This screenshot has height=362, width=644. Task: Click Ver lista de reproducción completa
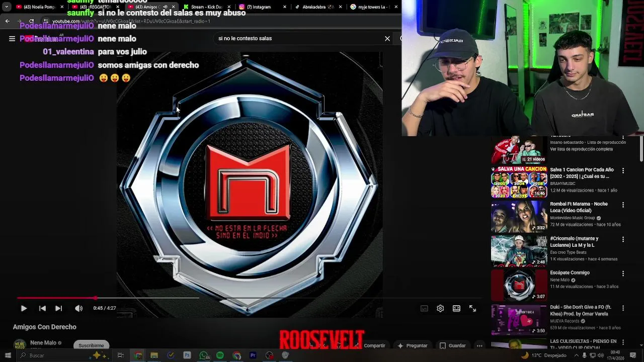[581, 149]
